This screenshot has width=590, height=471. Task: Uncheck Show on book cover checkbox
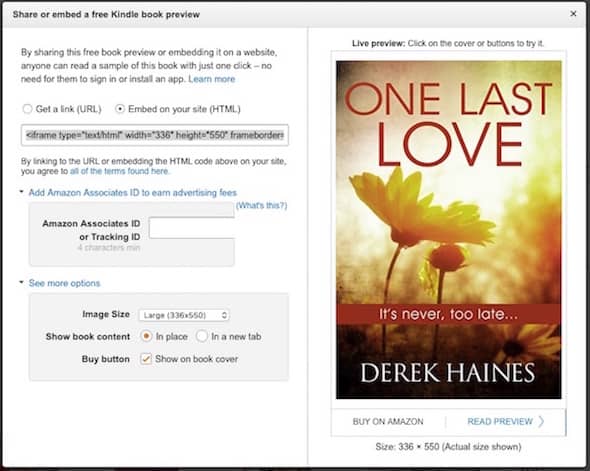pyautogui.click(x=146, y=359)
